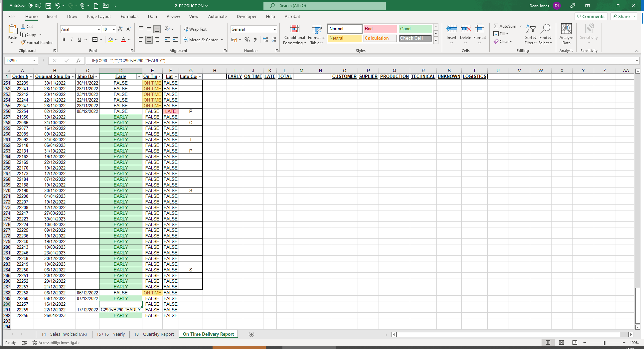Viewport: 644px width, 349px height.
Task: Switch to 18 - Quartley Report sheet
Action: tap(154, 334)
